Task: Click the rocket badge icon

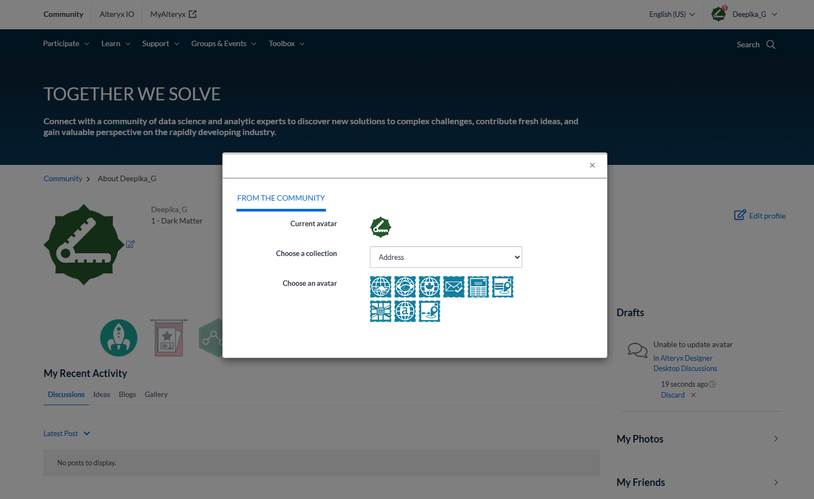Action: 118,338
